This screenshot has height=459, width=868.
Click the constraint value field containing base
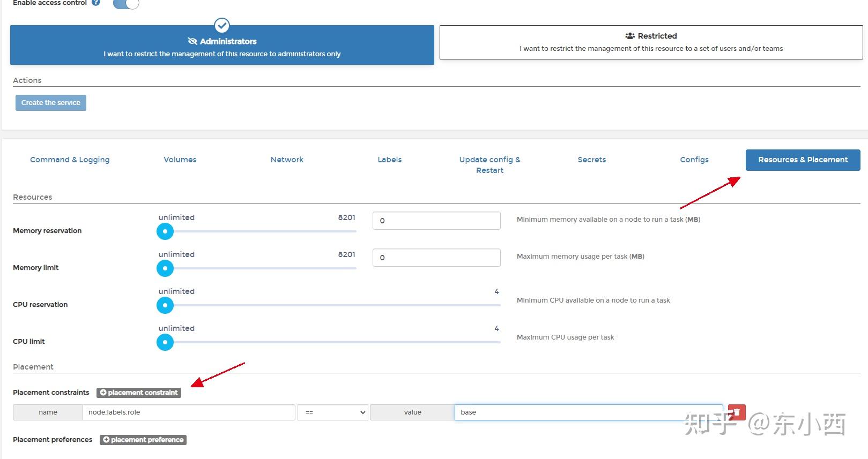pos(589,412)
